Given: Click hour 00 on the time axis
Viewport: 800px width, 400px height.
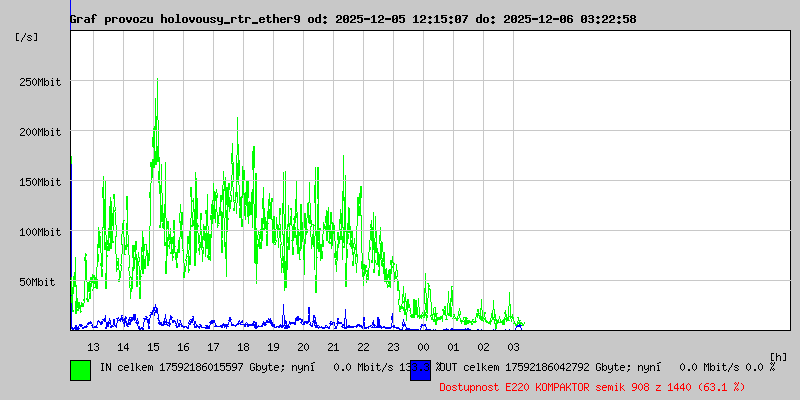Looking at the screenshot, I should (x=423, y=346).
